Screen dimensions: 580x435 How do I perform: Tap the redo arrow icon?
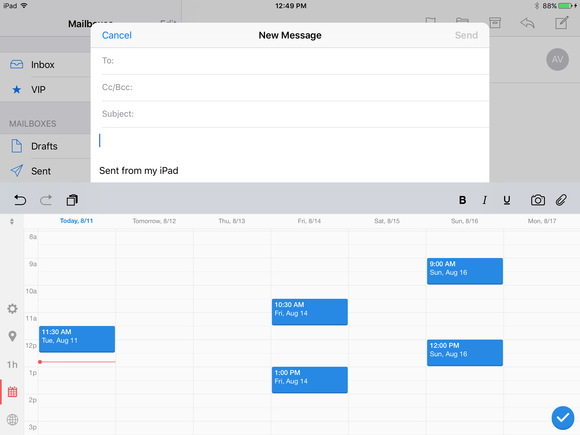[x=46, y=200]
